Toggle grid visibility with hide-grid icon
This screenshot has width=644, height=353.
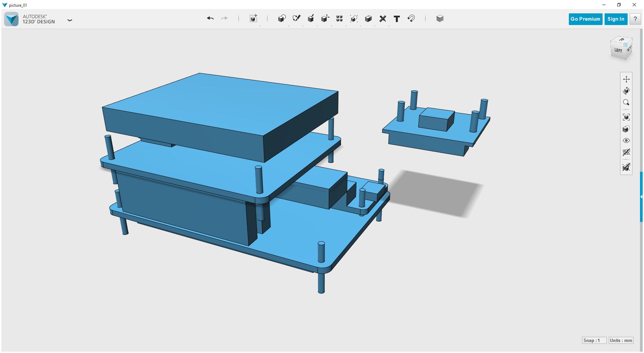pos(627,152)
